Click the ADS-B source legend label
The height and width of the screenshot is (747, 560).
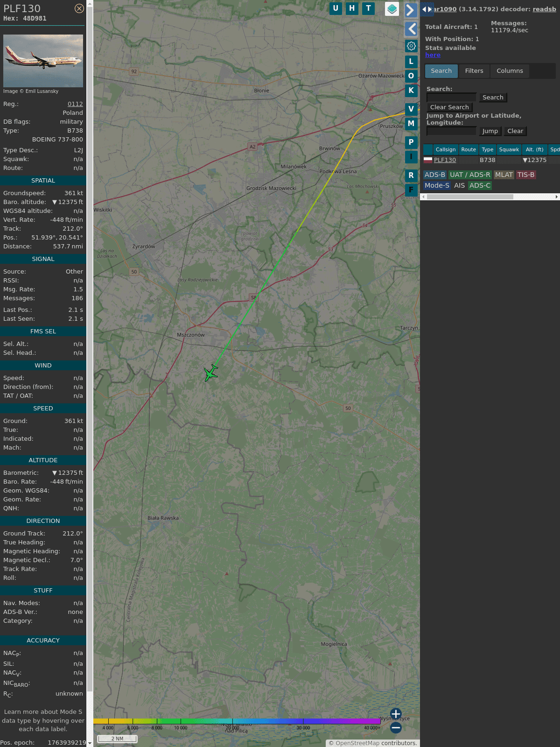click(x=434, y=175)
